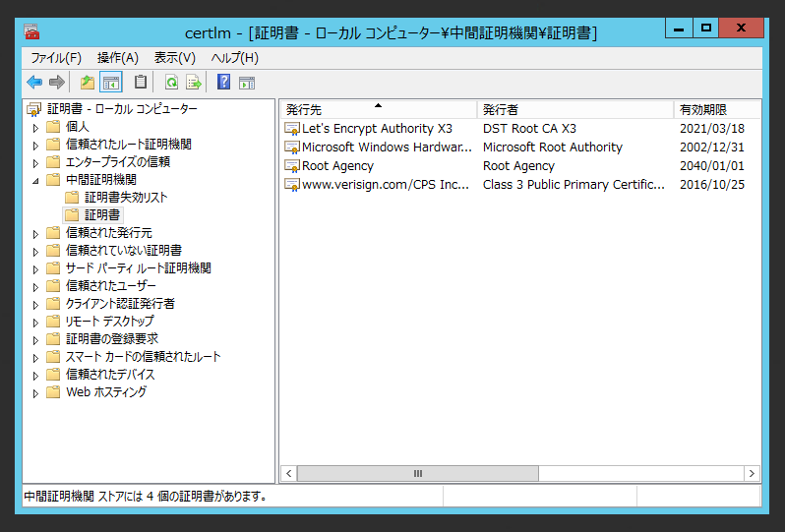Click the scrollbar right arrow
The image size is (785, 532).
pos(752,473)
